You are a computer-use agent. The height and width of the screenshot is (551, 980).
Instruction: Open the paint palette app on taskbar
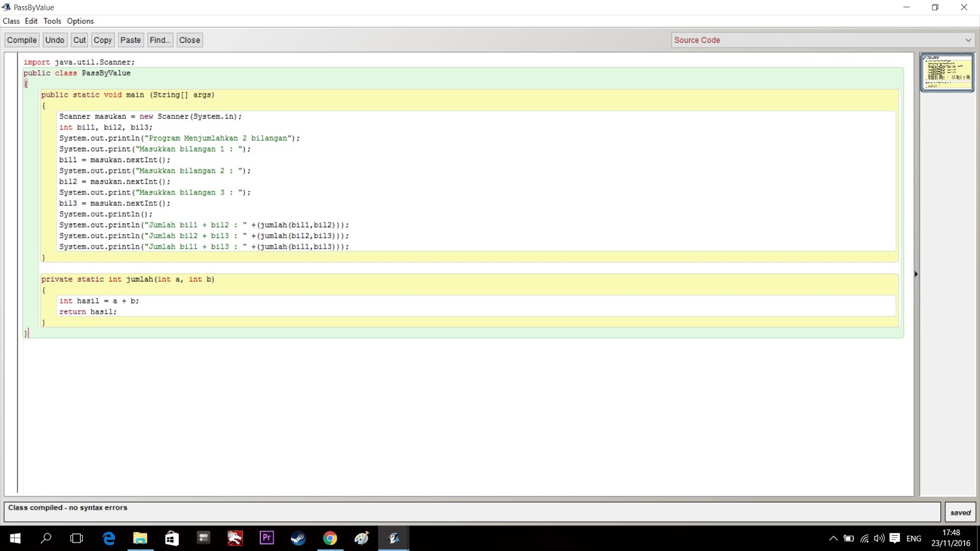pyautogui.click(x=361, y=538)
